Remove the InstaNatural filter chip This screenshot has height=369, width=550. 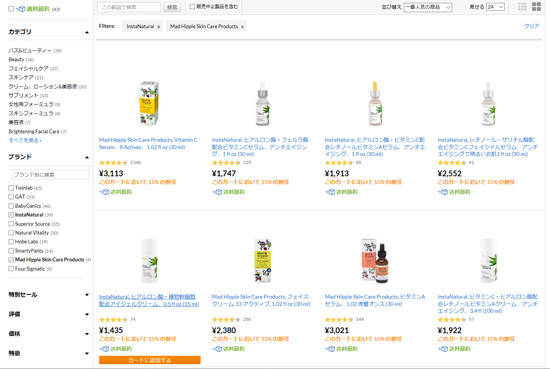pos(159,27)
